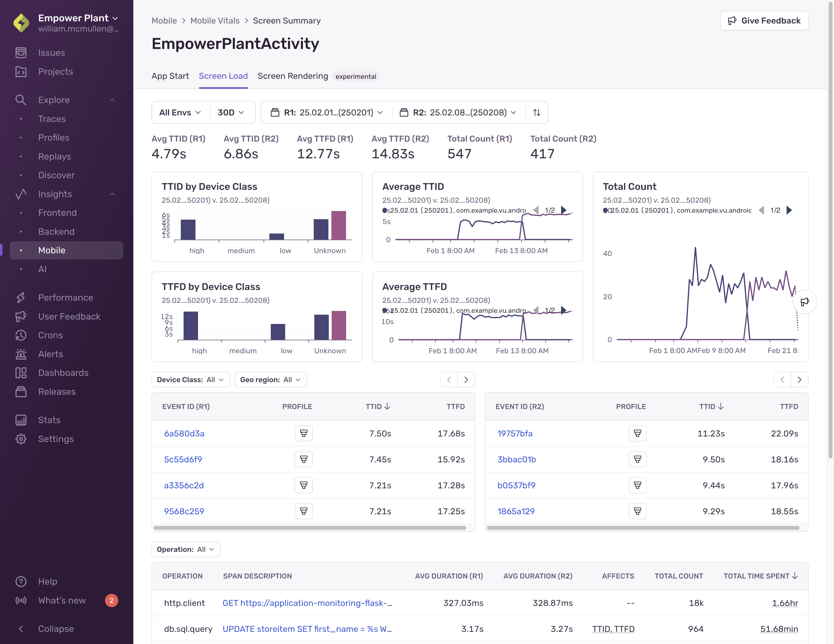
Task: Select the Screen Load tab
Action: (223, 76)
